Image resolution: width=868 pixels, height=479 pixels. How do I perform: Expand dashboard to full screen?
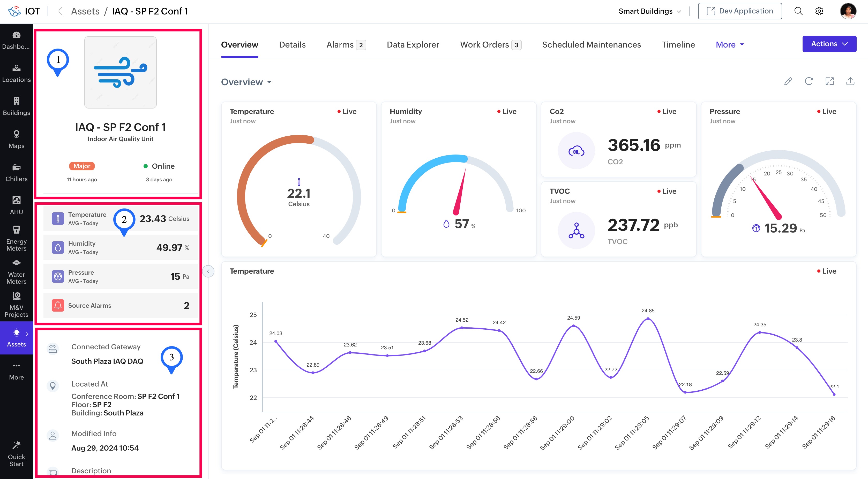point(829,81)
